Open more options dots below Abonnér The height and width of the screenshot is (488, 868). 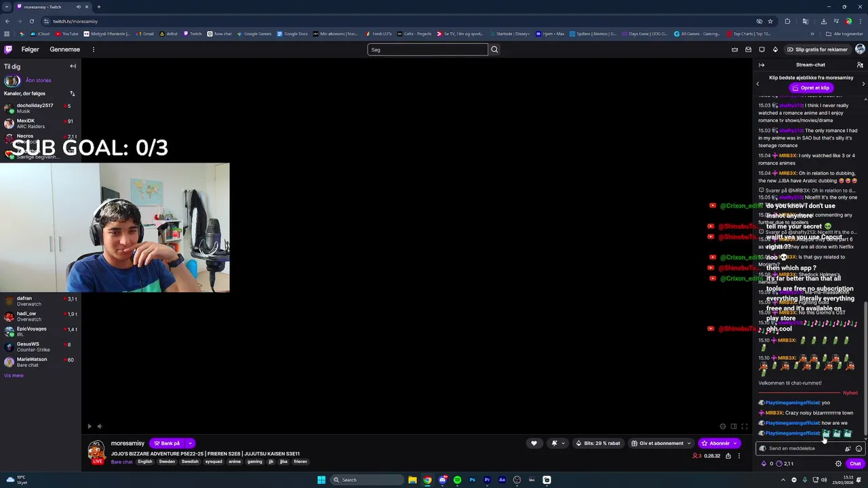coord(739,456)
